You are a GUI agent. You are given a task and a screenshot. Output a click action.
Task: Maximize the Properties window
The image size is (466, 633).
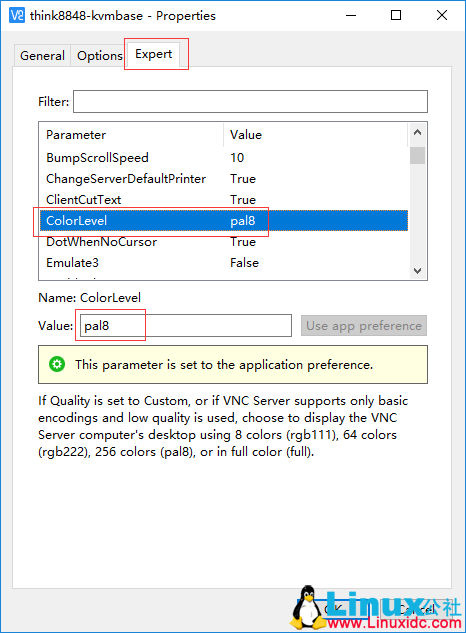pyautogui.click(x=396, y=15)
